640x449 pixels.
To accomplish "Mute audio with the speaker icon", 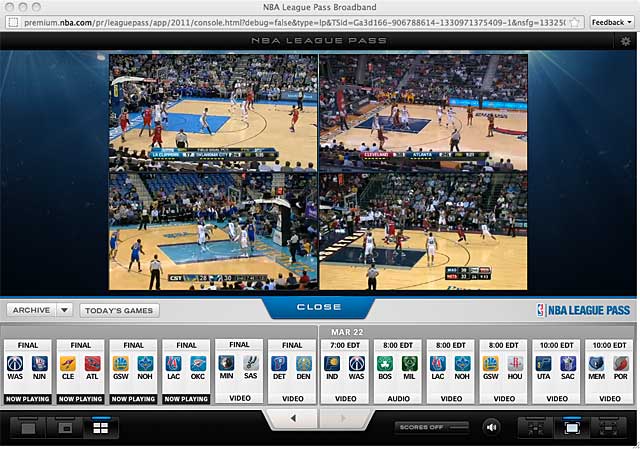I will point(491,428).
